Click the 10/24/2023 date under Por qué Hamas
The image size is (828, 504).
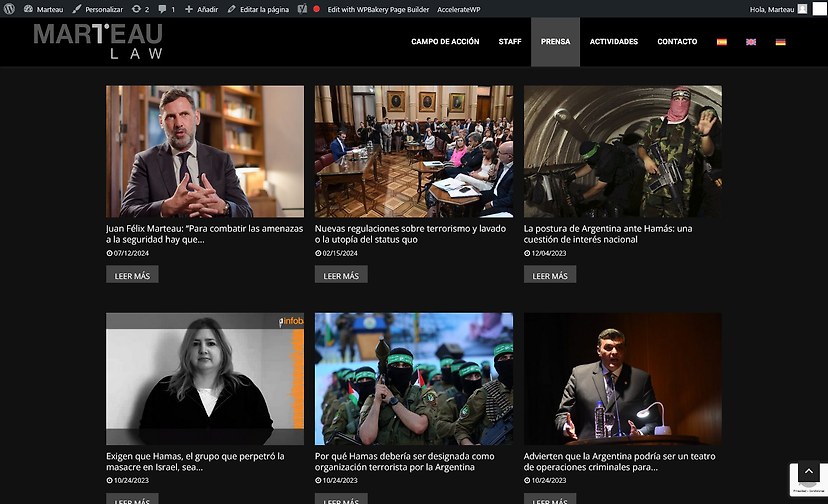coord(336,480)
